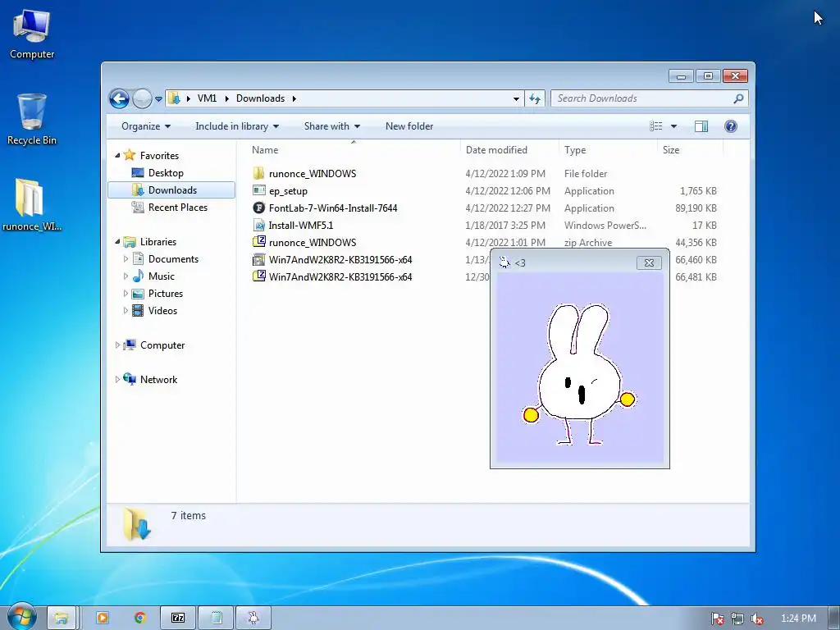840x630 pixels.
Task: Click the search magnifier icon
Action: [738, 98]
